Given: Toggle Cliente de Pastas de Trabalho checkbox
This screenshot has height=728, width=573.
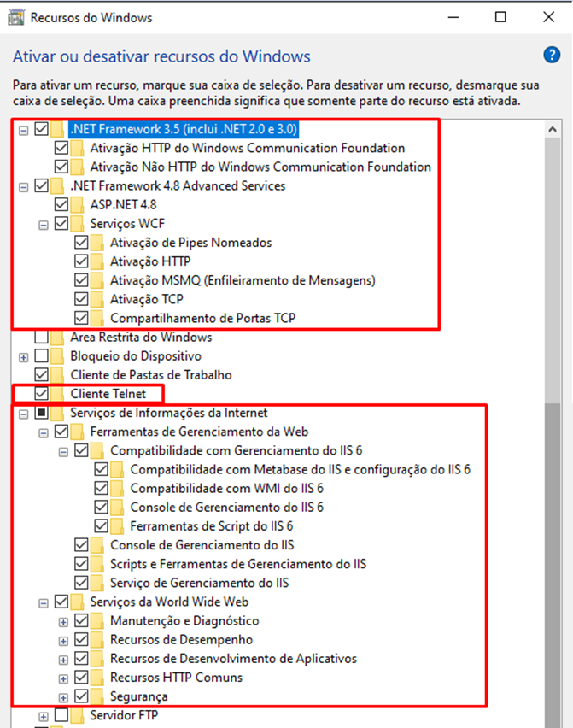Looking at the screenshot, I should point(41,374).
